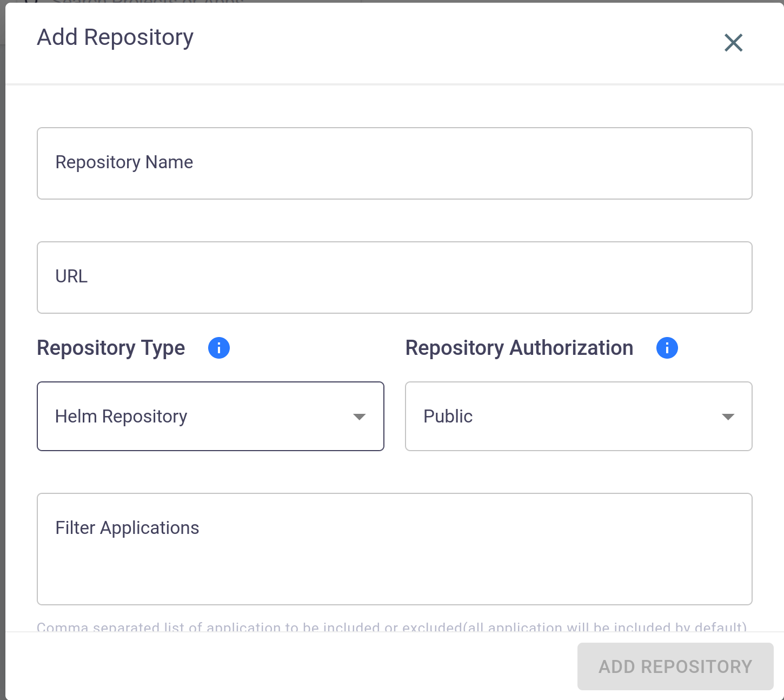The width and height of the screenshot is (784, 700).
Task: Open the Repository Authorization info icon
Action: (667, 348)
